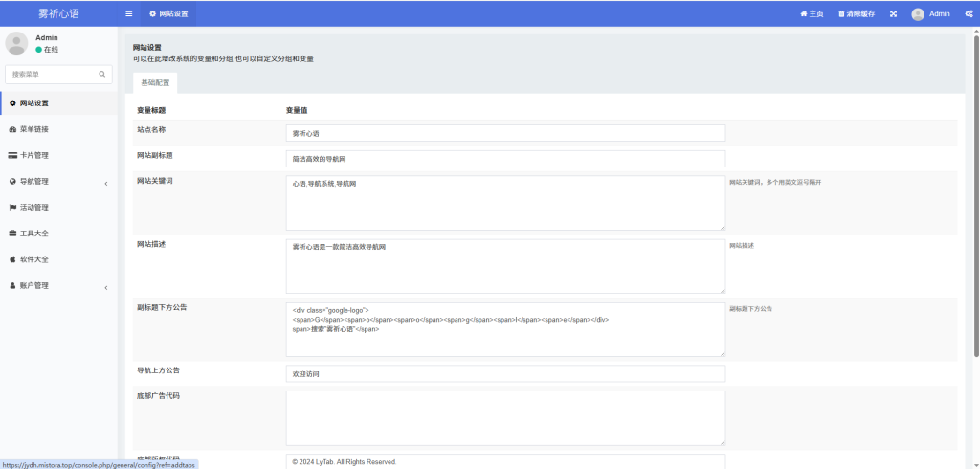
Task: Open 软件大全 software menu item
Action: coord(33,258)
